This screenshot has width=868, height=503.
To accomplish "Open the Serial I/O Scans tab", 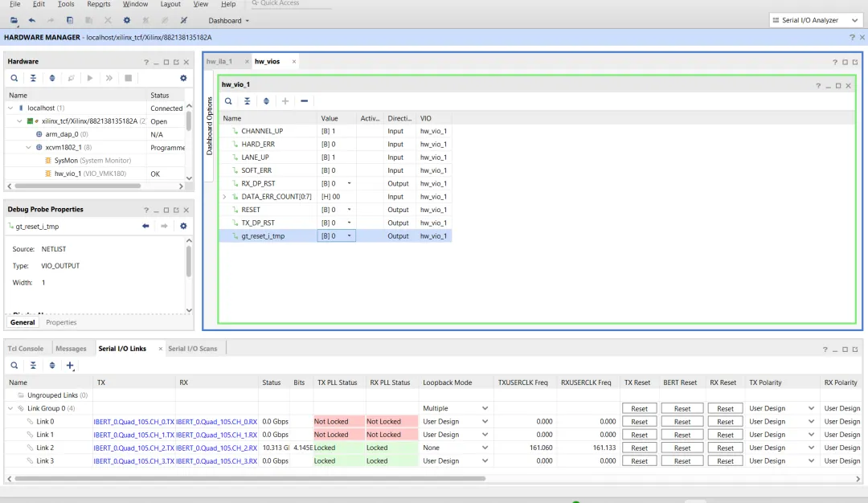I will pyautogui.click(x=192, y=349).
